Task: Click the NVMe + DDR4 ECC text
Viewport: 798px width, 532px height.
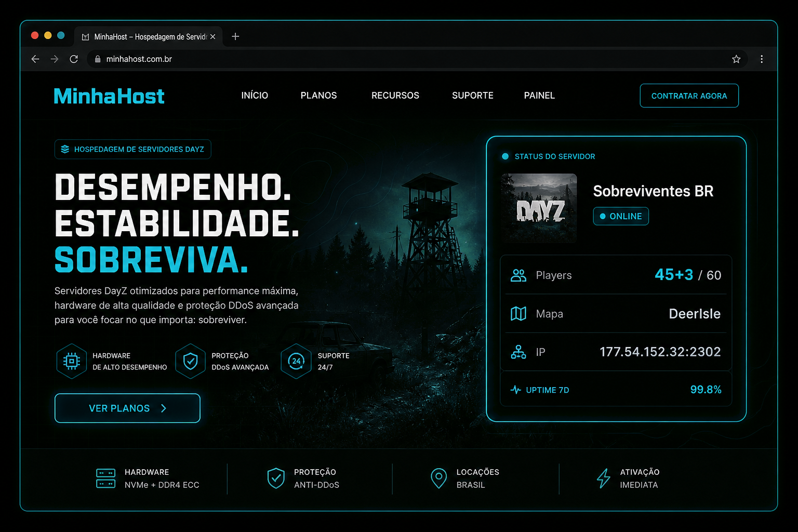Action: [x=162, y=485]
